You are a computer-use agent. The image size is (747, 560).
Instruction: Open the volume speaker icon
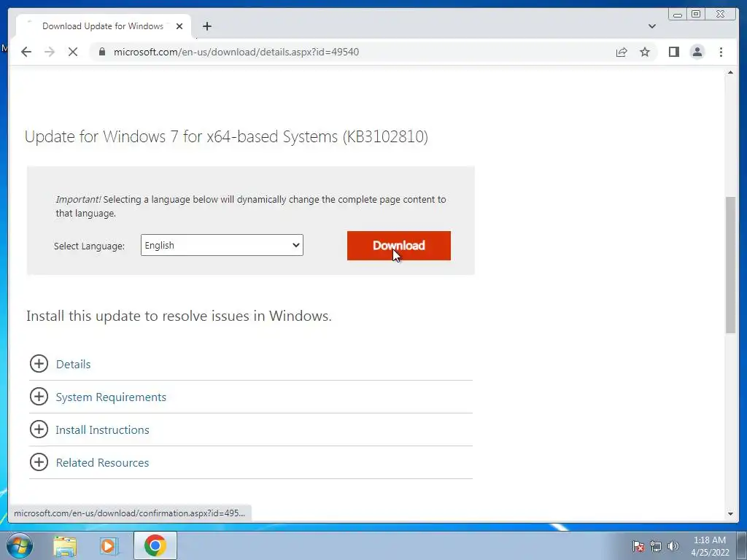(x=673, y=546)
